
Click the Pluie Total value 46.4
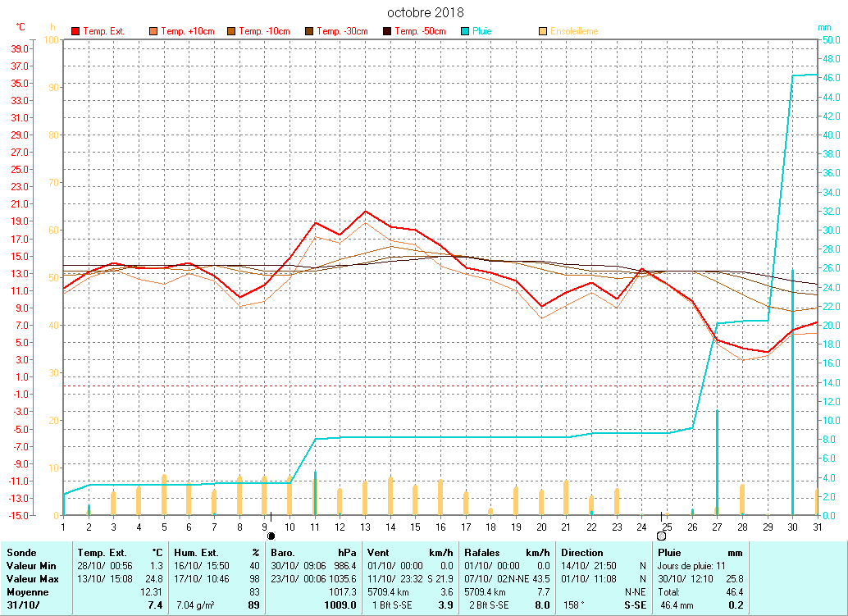tap(733, 591)
